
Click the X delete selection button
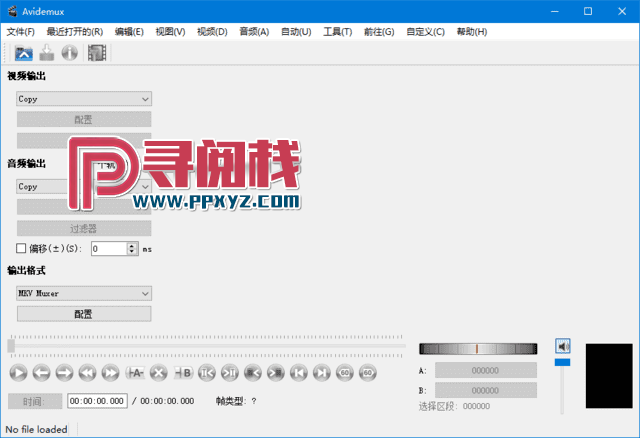[158, 373]
